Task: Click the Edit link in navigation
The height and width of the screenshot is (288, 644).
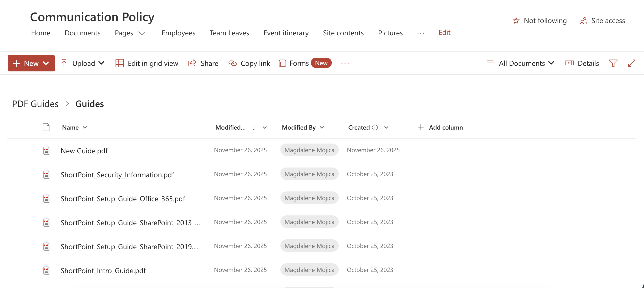Action: click(x=444, y=32)
